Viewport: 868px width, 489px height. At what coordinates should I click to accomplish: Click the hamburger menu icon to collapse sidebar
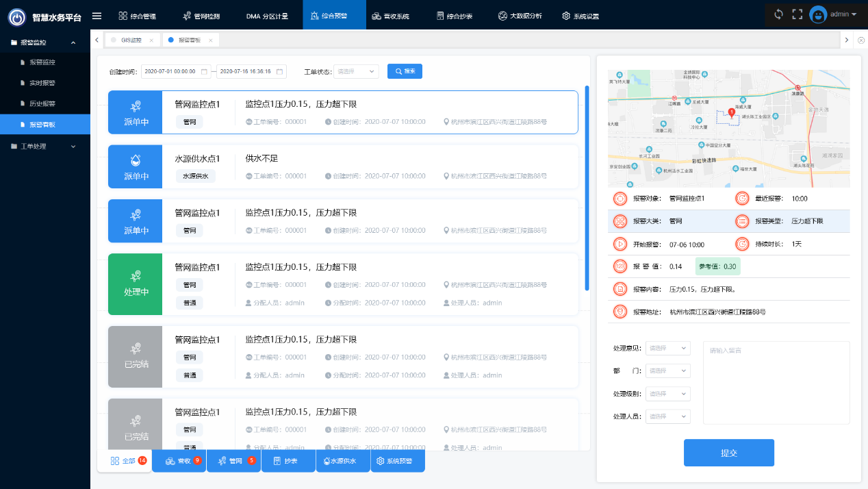pyautogui.click(x=97, y=16)
